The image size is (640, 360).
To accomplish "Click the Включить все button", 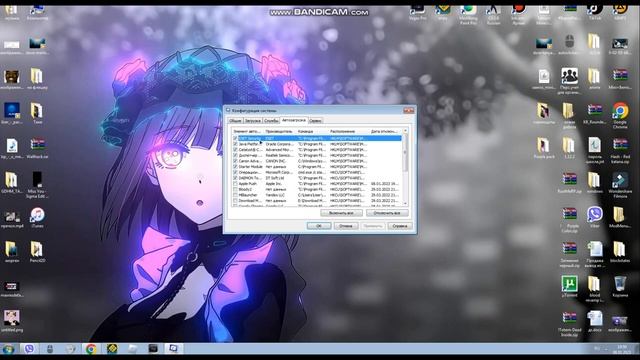I will pyautogui.click(x=341, y=213).
